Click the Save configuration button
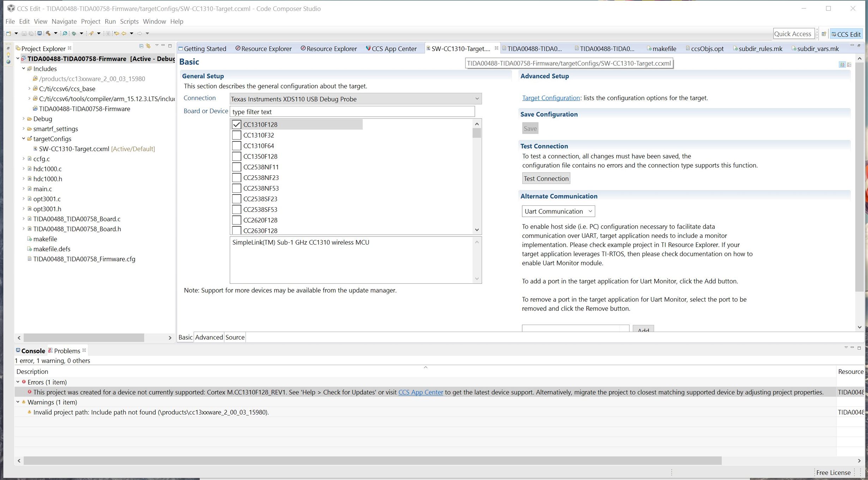 tap(530, 128)
